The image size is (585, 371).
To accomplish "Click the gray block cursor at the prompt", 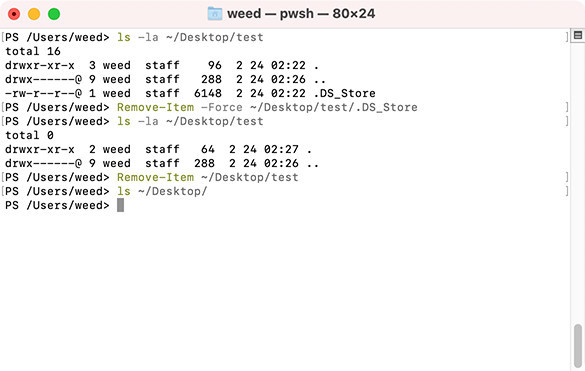I will pyautogui.click(x=120, y=205).
